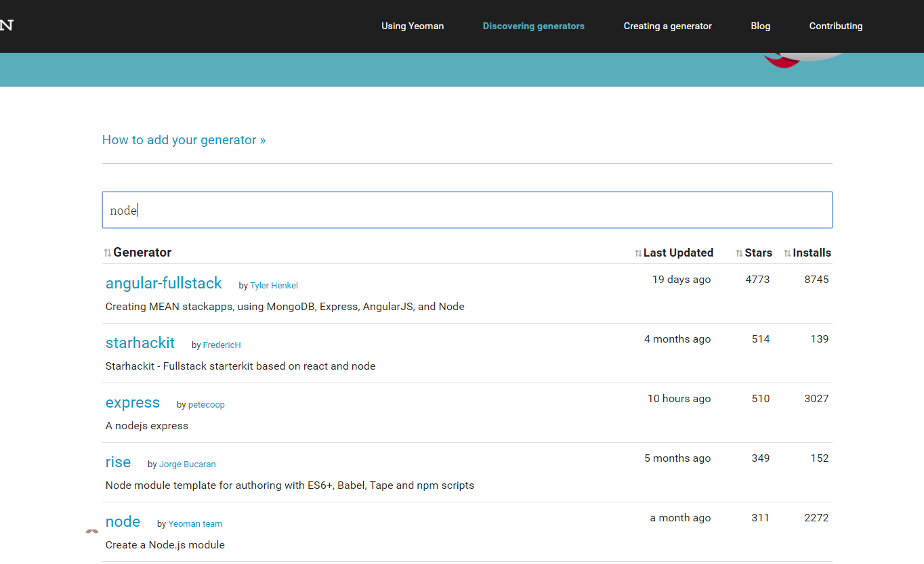Sort by Installs arrows icon

[x=787, y=253]
